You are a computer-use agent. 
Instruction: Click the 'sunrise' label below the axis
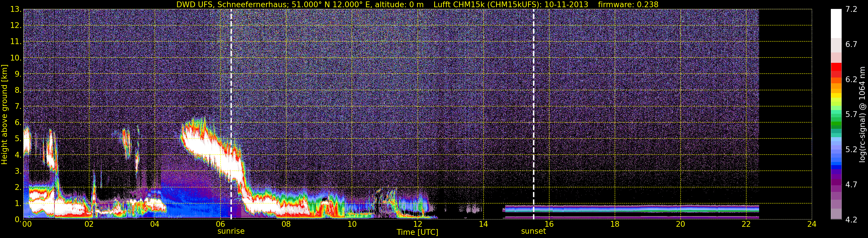[x=231, y=231]
